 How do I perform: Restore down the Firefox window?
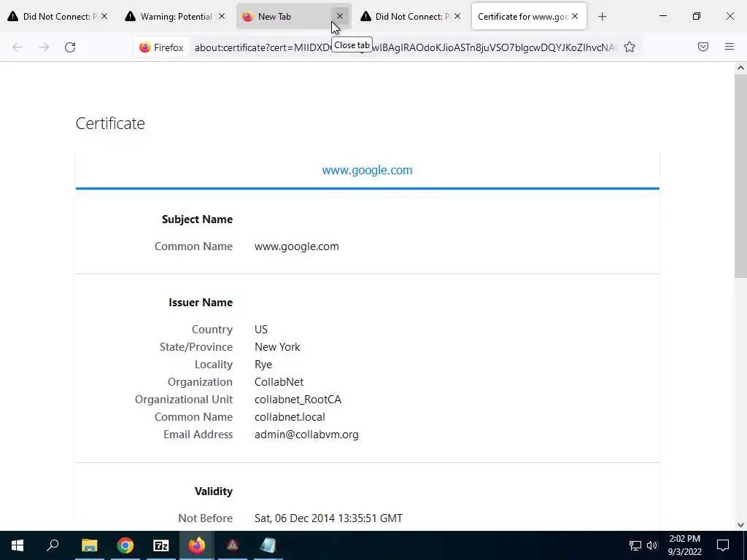[697, 16]
